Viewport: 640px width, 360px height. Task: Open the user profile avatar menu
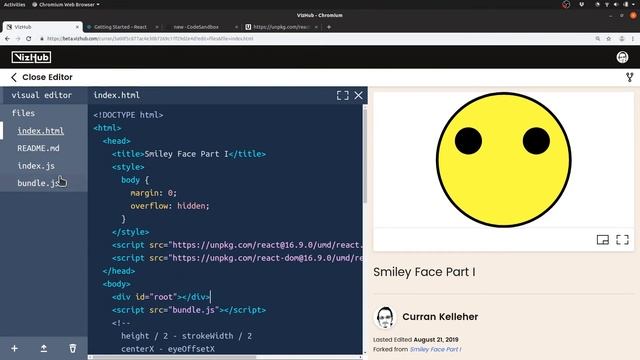(x=622, y=57)
